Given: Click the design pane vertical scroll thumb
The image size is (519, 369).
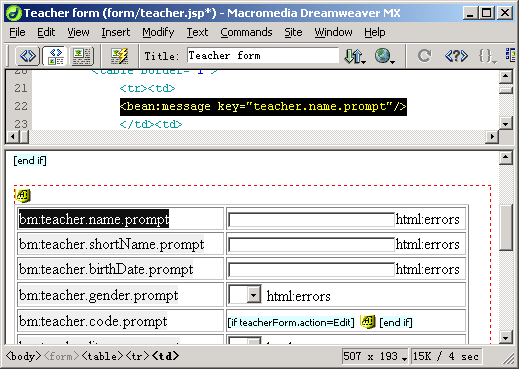Looking at the screenshot, I should click(x=506, y=228).
